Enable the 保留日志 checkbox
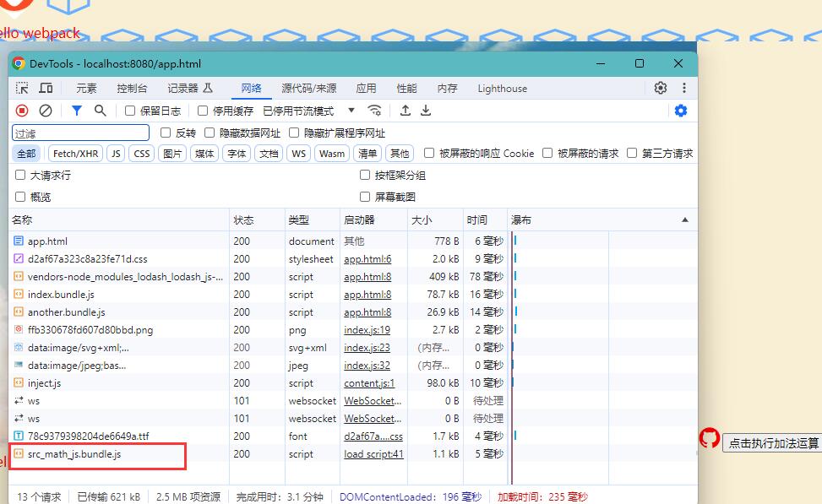This screenshot has height=504, width=822. click(130, 111)
